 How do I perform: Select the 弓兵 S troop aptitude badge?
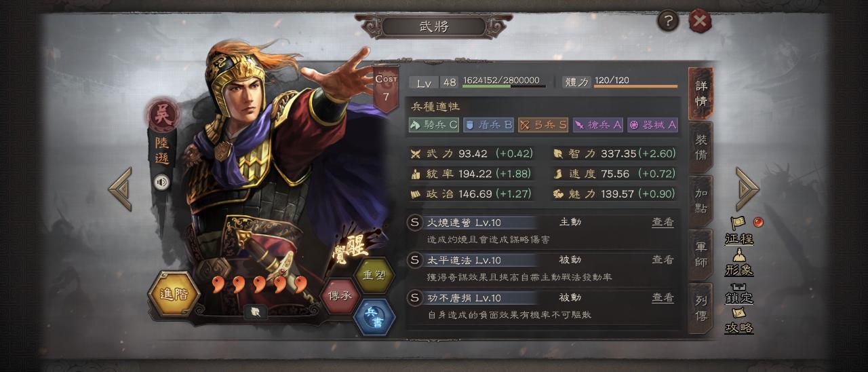click(543, 125)
